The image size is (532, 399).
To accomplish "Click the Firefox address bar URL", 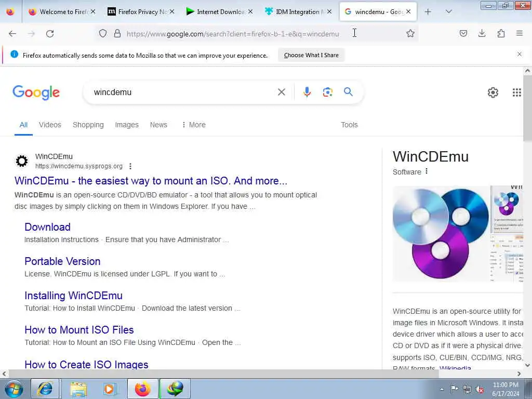I will click(233, 34).
